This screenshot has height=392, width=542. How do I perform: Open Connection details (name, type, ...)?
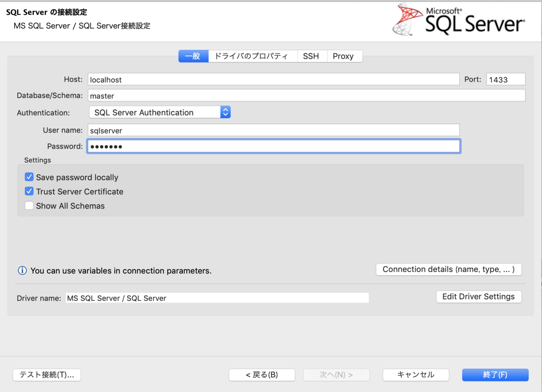[449, 269]
